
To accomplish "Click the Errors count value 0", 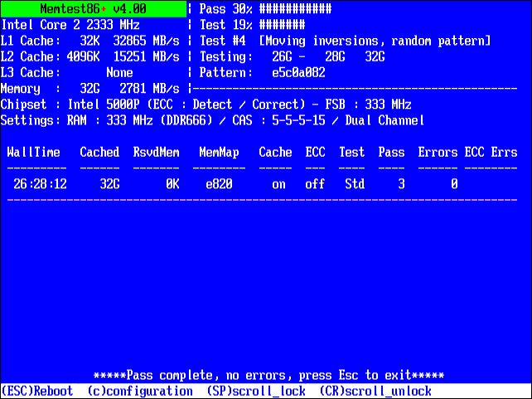I will coord(454,184).
